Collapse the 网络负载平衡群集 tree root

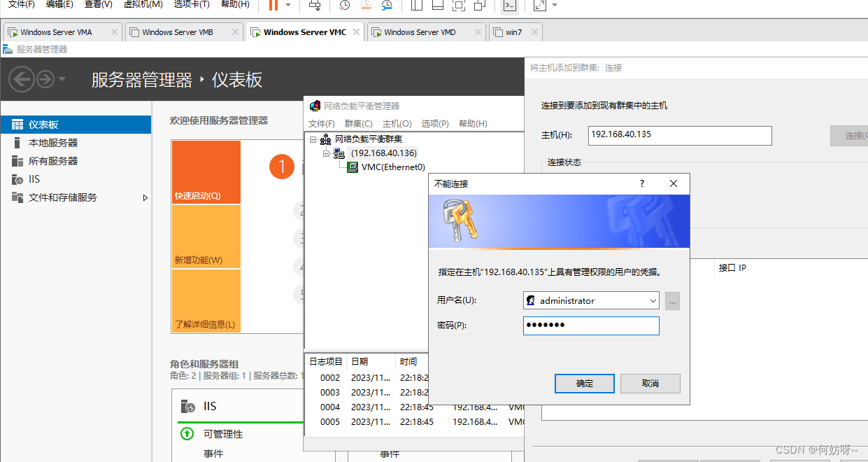313,139
